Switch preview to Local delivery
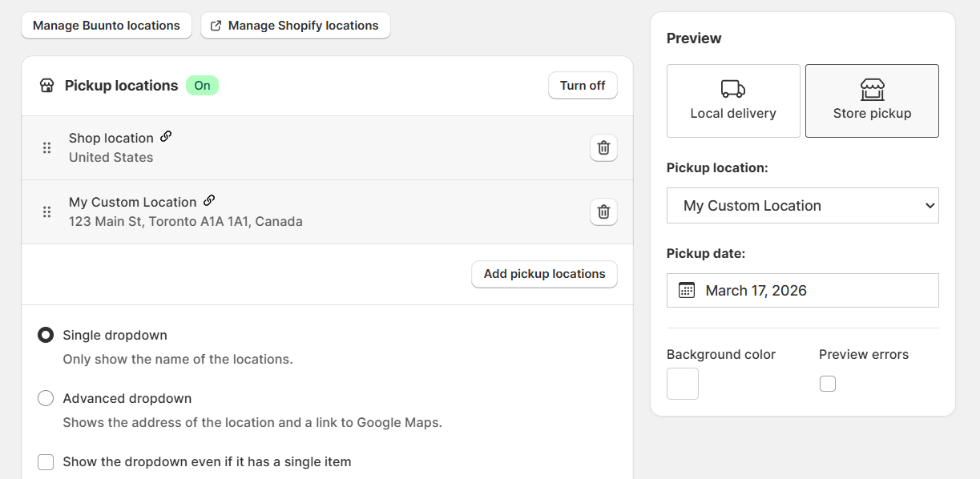Image resolution: width=980 pixels, height=479 pixels. 733,101
